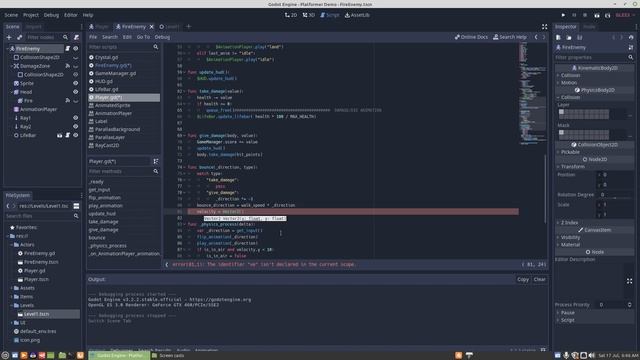Load resource icon in Inspector
The image size is (640, 360).
569,37
